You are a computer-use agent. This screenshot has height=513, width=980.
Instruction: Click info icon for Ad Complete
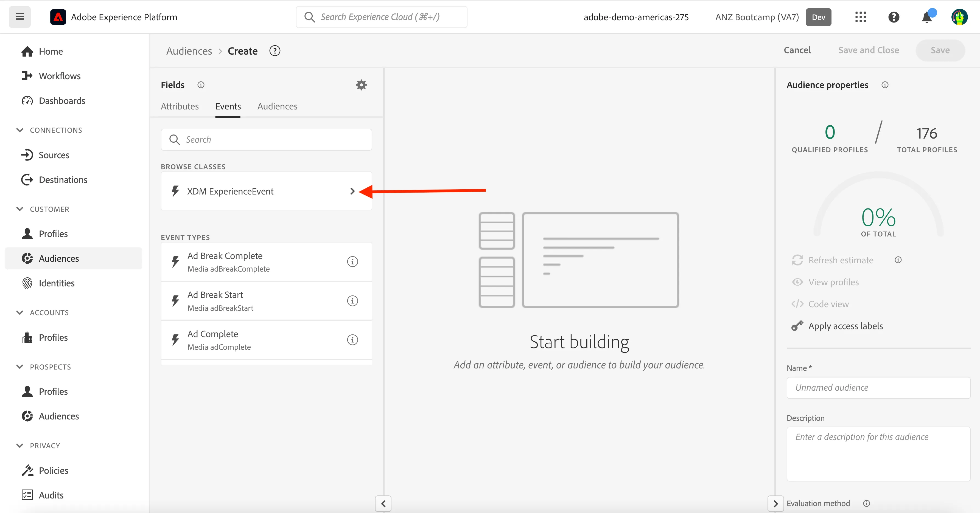352,340
